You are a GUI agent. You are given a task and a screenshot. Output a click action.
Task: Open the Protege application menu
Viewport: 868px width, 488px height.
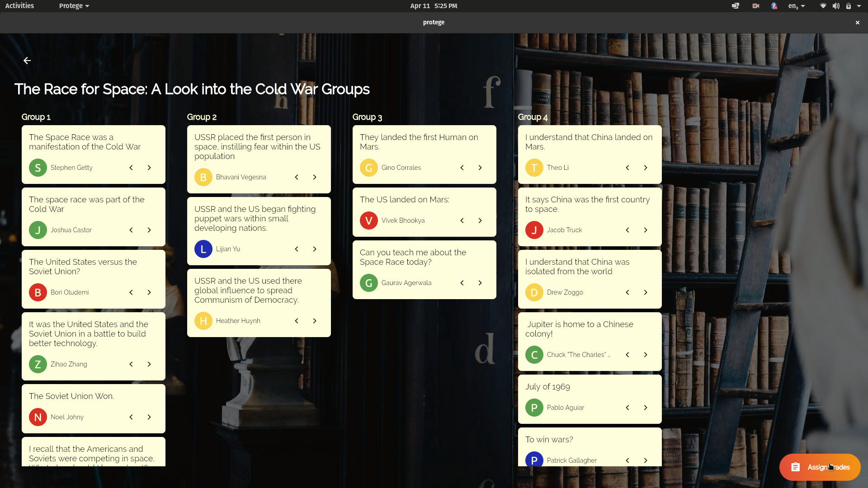(x=74, y=6)
